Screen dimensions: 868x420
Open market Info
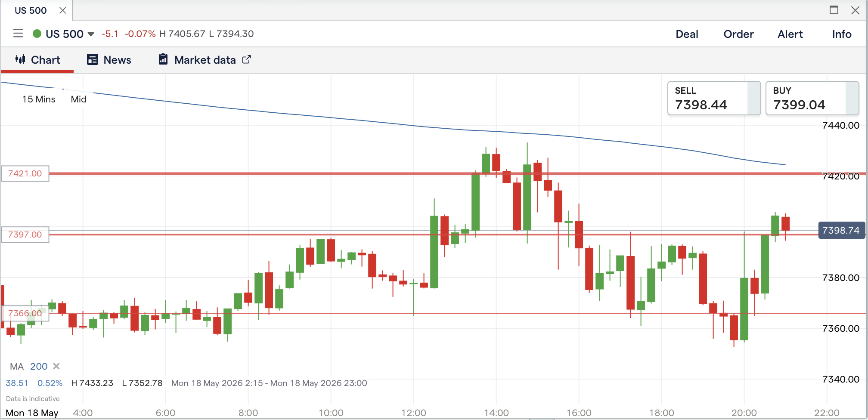pos(842,34)
